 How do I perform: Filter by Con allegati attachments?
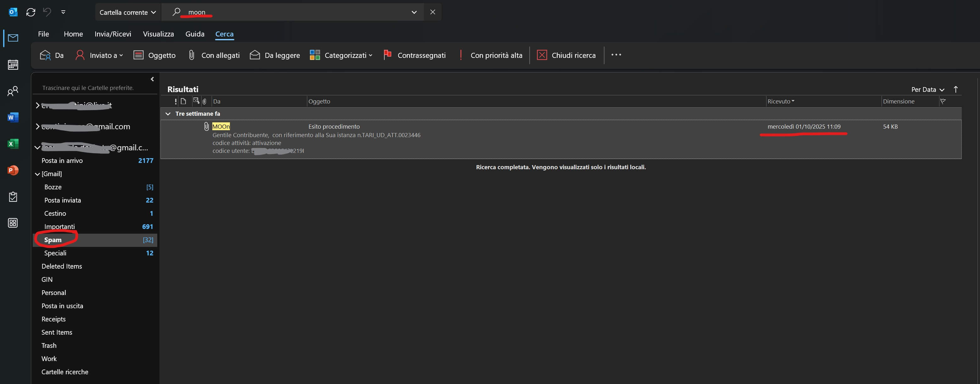click(214, 55)
